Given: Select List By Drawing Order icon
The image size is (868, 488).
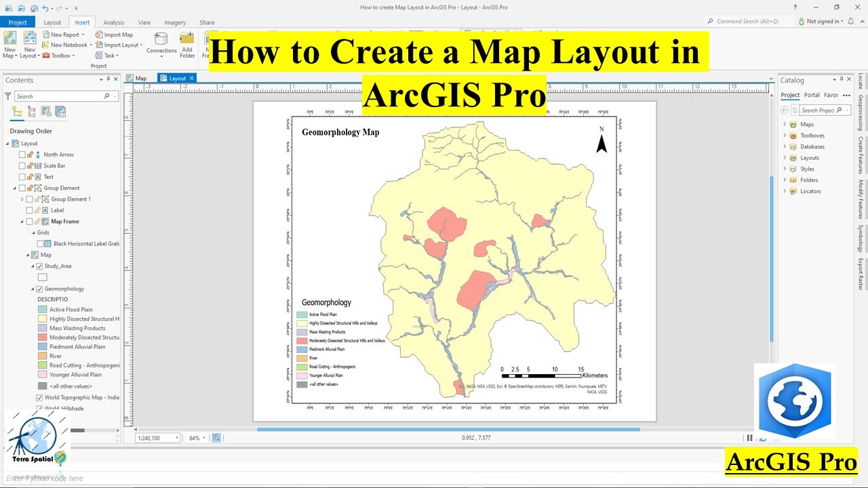Looking at the screenshot, I should coord(18,112).
